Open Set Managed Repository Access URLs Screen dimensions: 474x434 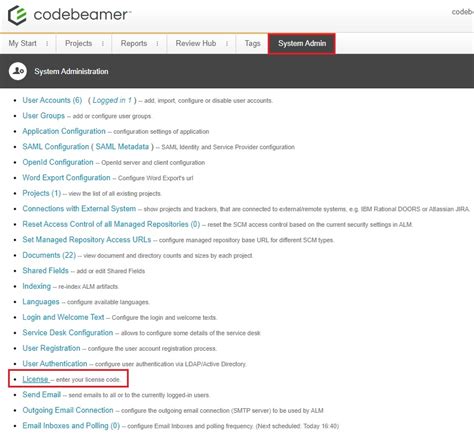tap(87, 240)
